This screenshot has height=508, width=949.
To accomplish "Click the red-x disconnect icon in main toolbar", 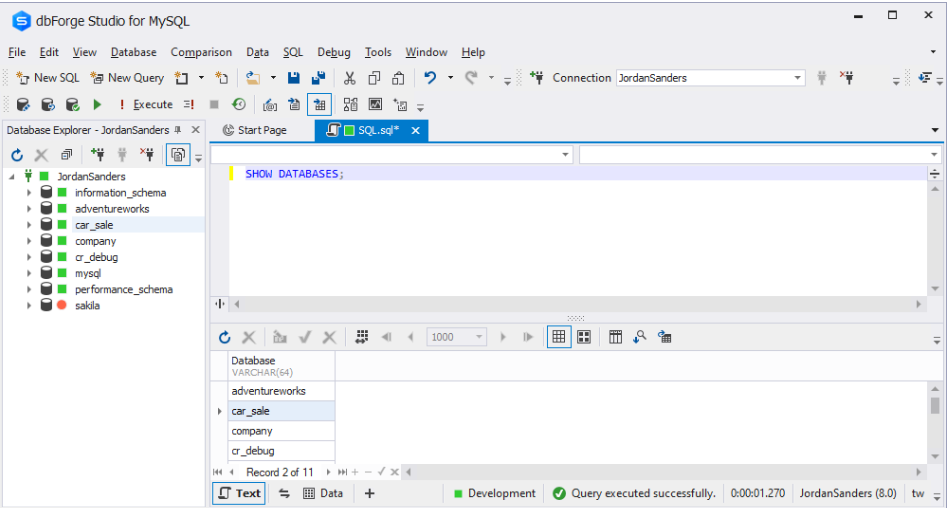I will point(846,78).
